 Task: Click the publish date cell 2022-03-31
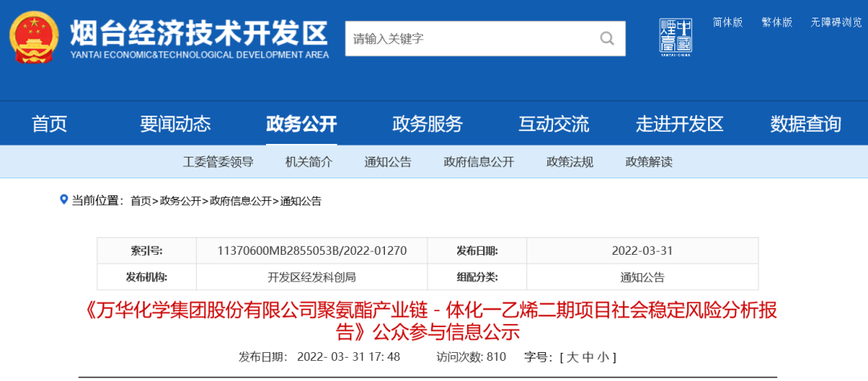[x=642, y=251]
